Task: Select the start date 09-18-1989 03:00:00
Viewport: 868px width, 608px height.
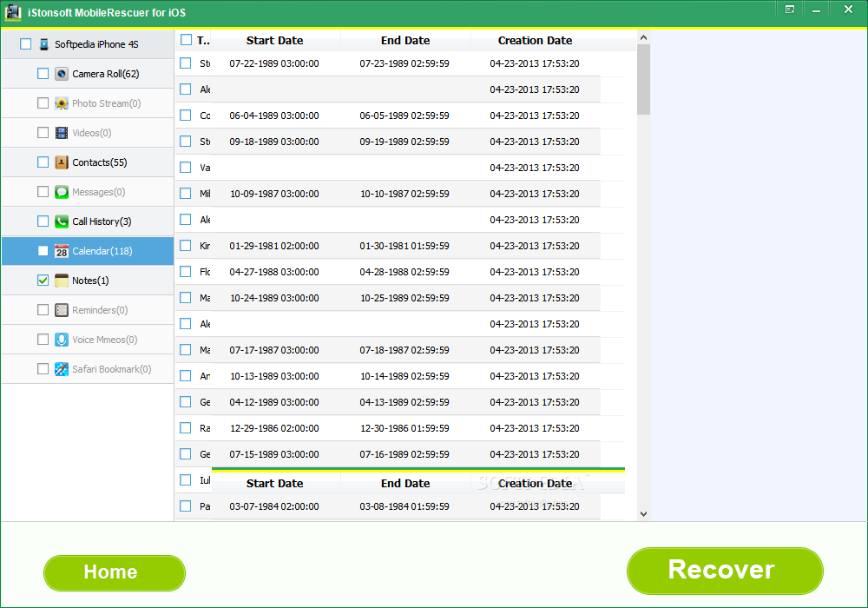Action: point(274,142)
